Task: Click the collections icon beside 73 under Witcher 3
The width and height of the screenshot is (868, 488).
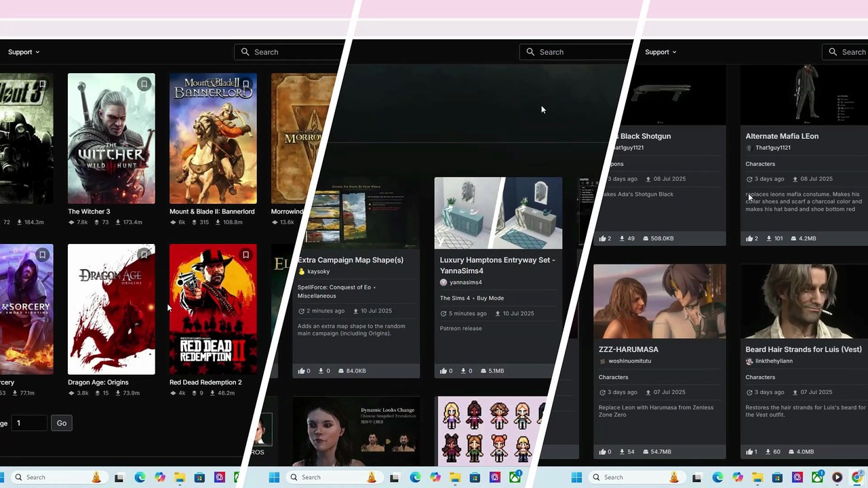Action: point(96,222)
